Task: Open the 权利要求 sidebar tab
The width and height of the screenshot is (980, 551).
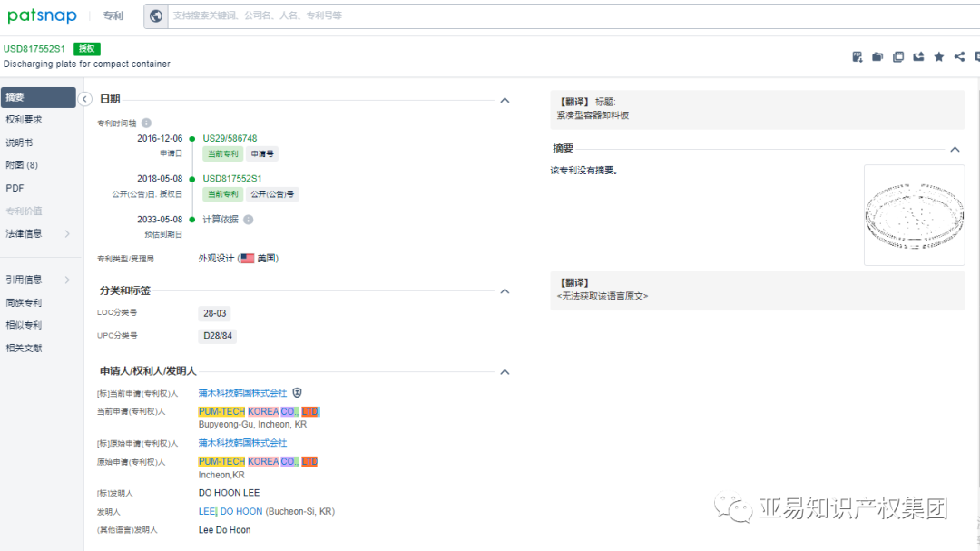Action: pos(24,120)
